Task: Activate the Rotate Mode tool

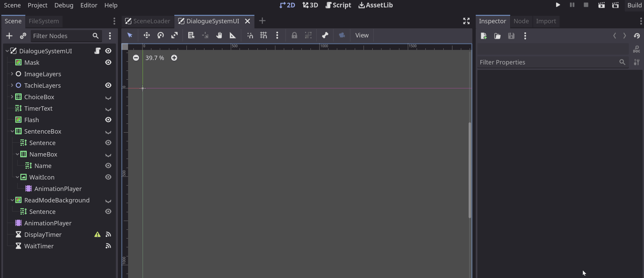Action: (x=160, y=35)
